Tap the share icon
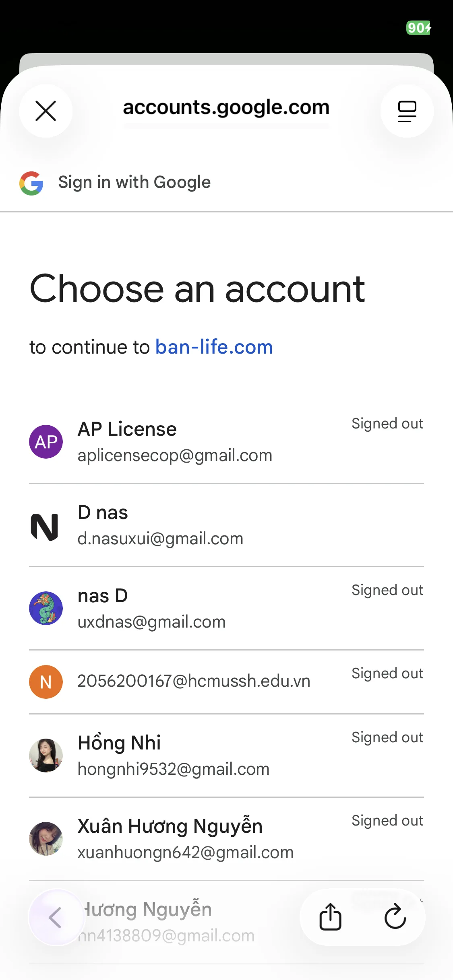 pyautogui.click(x=330, y=917)
